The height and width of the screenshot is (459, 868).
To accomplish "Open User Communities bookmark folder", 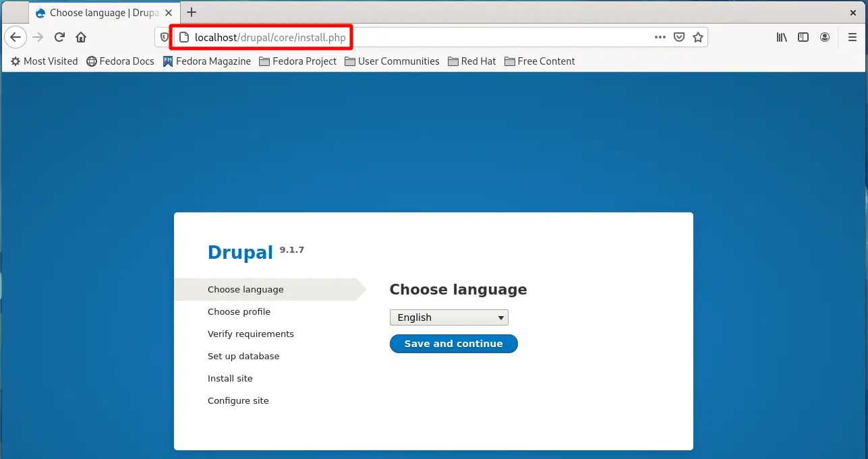I will point(392,61).
